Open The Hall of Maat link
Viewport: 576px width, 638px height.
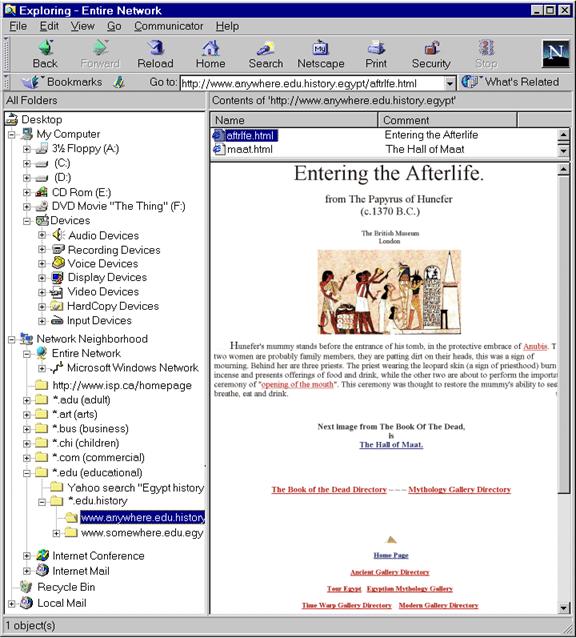tap(391, 444)
